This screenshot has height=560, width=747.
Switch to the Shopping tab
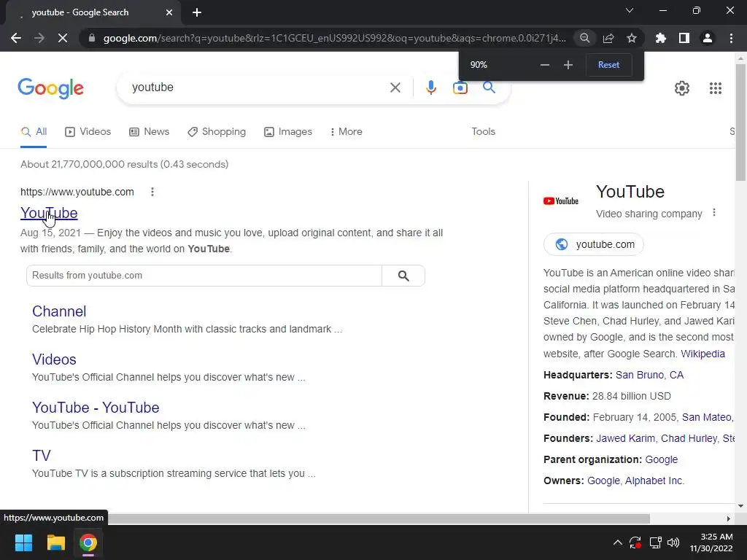(217, 132)
